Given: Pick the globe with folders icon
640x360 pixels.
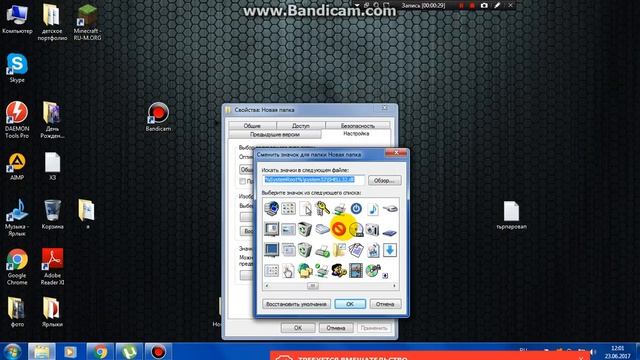Looking at the screenshot, I should [305, 271].
